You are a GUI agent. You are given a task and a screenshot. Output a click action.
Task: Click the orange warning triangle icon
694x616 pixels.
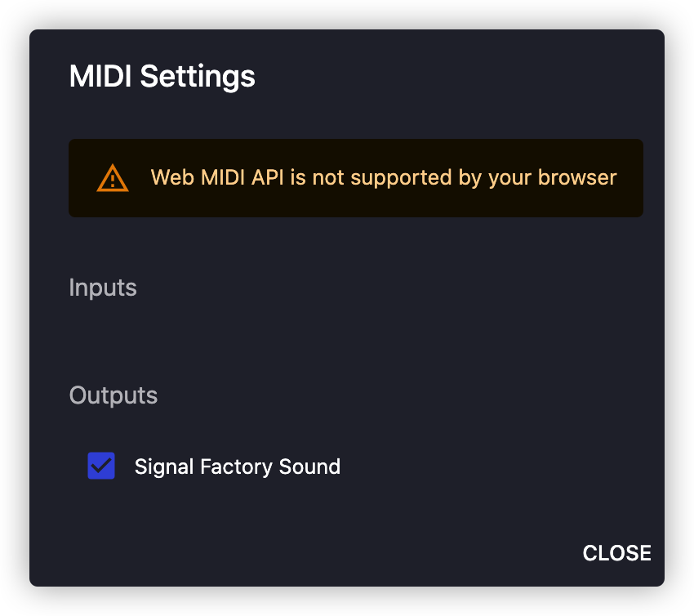click(112, 177)
